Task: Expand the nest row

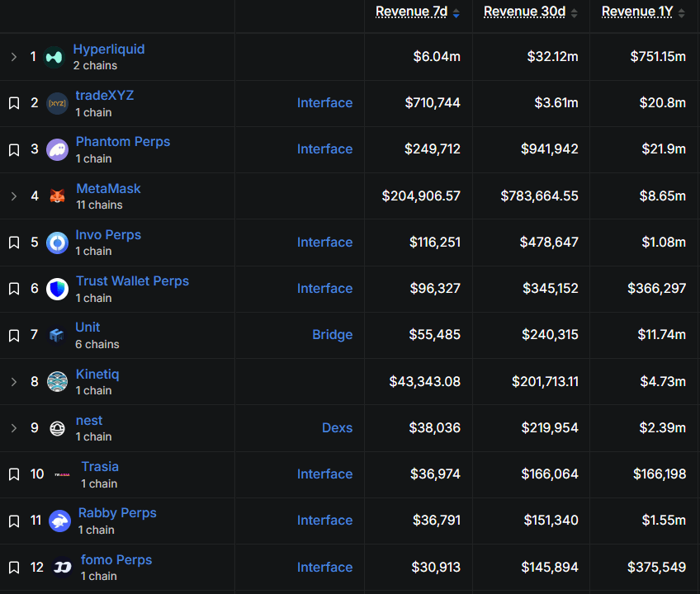Action: (x=14, y=428)
